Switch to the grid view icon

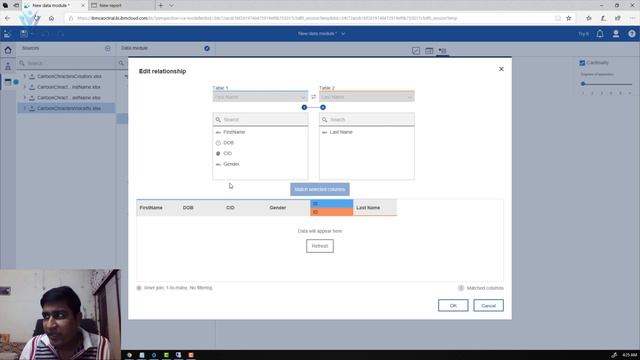[x=429, y=51]
